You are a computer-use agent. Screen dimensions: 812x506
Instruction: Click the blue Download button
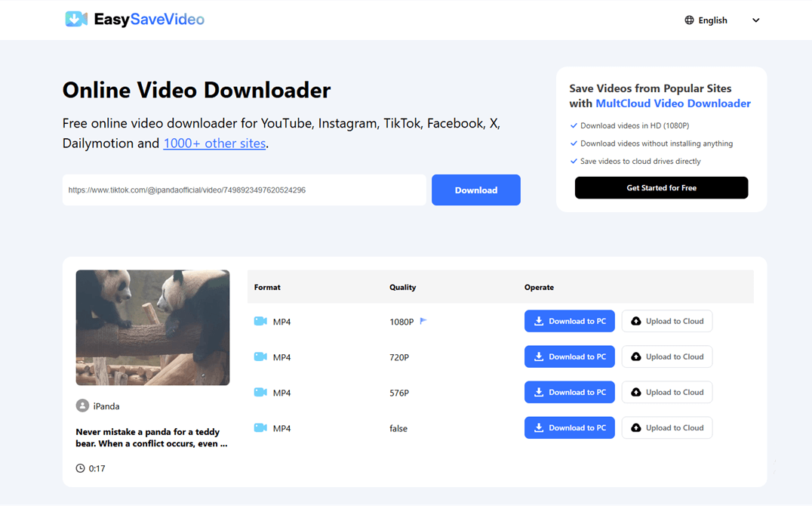(x=476, y=190)
